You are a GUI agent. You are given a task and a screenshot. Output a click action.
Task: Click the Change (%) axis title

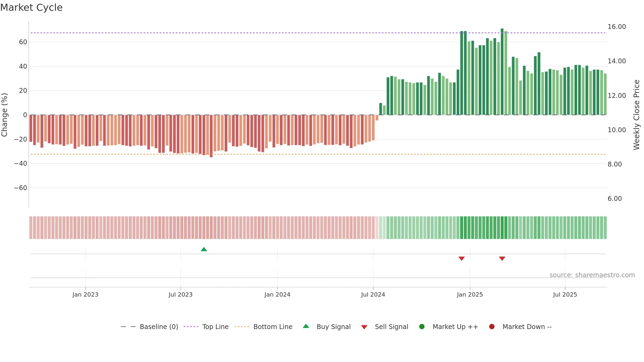[4, 115]
